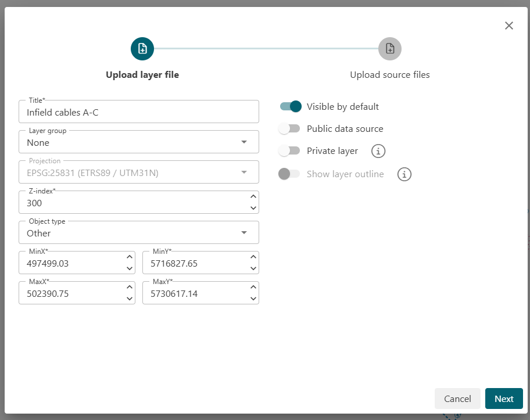
Task: Click the Title input field
Action: [x=139, y=112]
